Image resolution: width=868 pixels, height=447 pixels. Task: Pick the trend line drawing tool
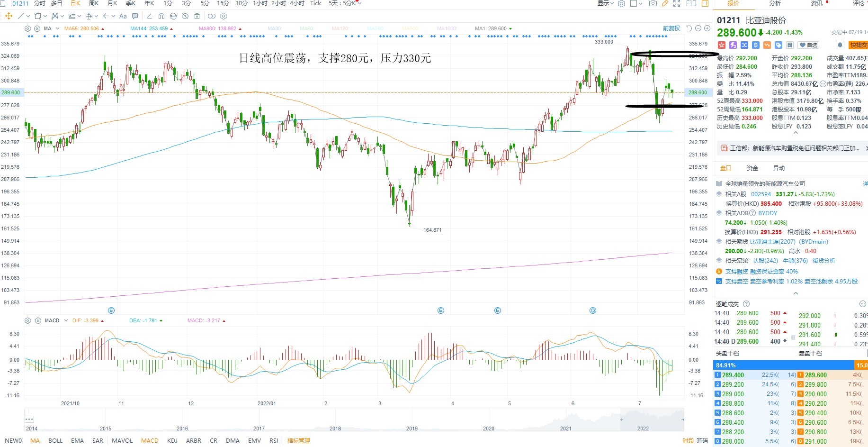click(21, 16)
